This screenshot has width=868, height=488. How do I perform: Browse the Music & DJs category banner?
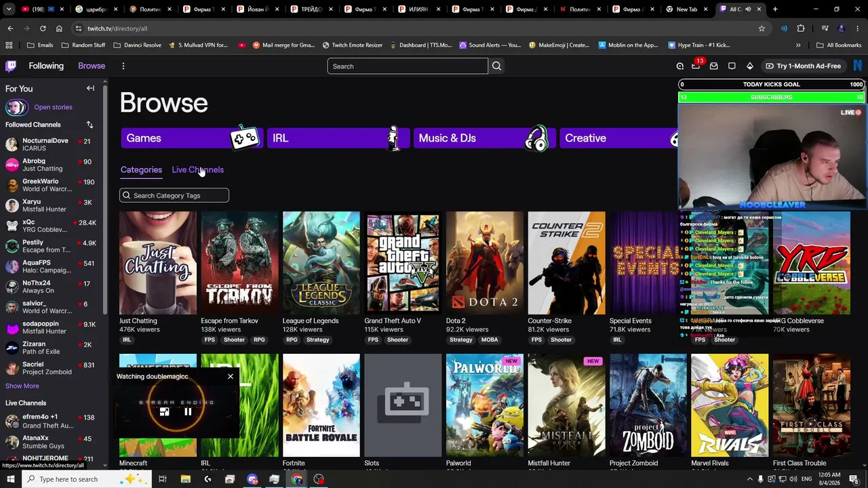[x=484, y=138]
